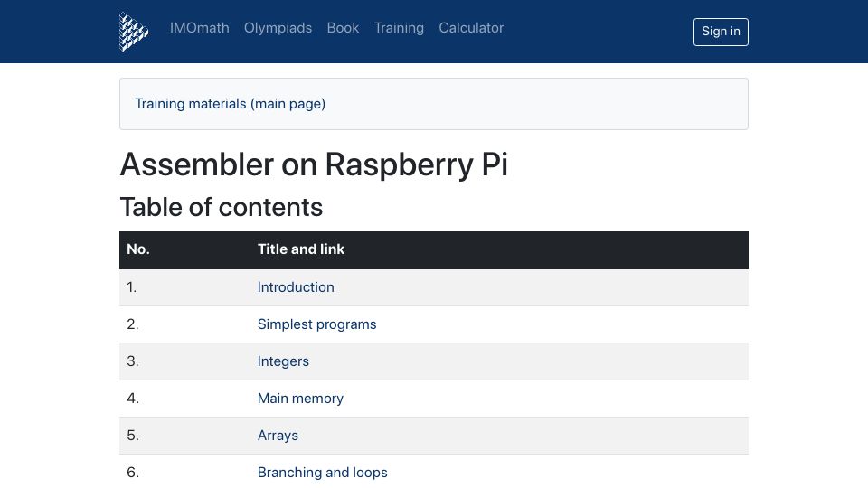The width and height of the screenshot is (868, 488).
Task: Open the Main memory chapter link
Action: (300, 399)
